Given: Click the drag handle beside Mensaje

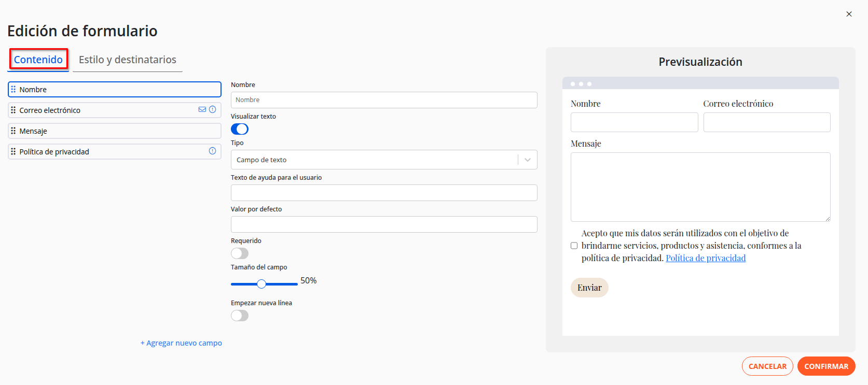Looking at the screenshot, I should (13, 131).
